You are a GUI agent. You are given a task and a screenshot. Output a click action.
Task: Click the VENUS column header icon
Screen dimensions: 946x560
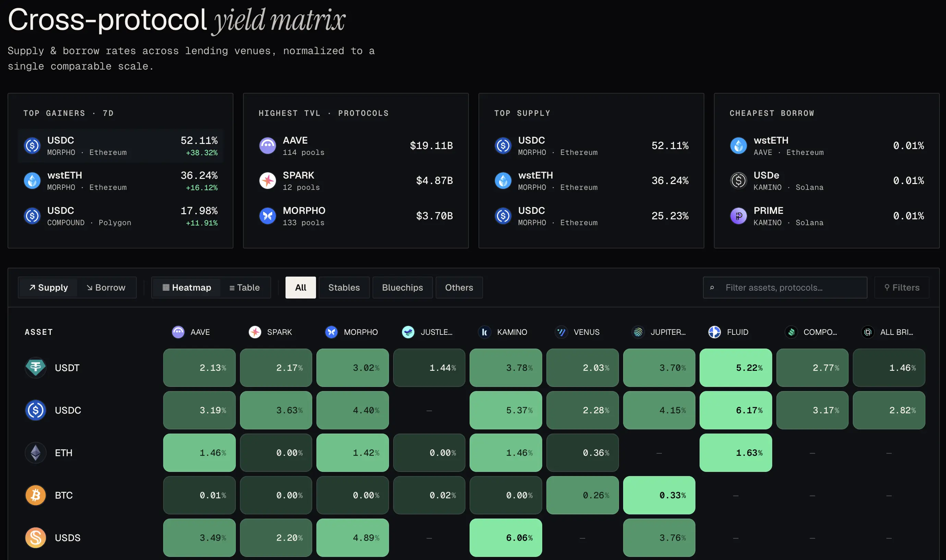(561, 332)
